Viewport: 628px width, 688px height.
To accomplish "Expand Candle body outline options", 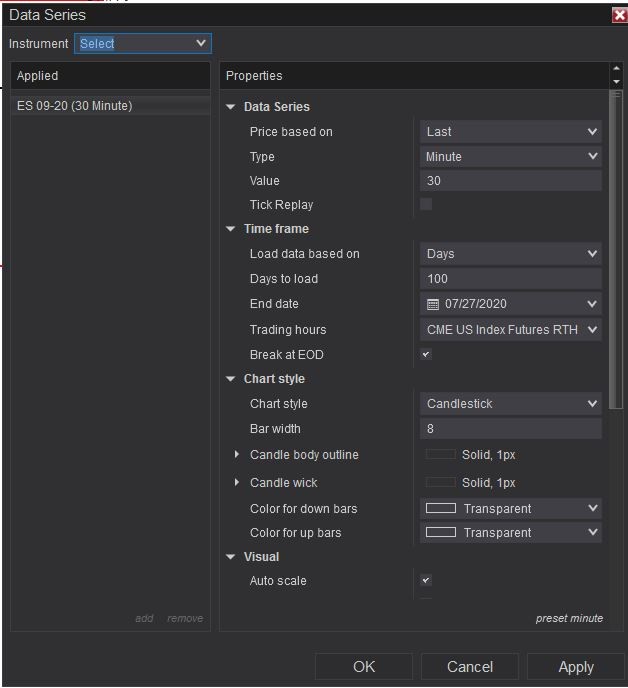I will [237, 455].
